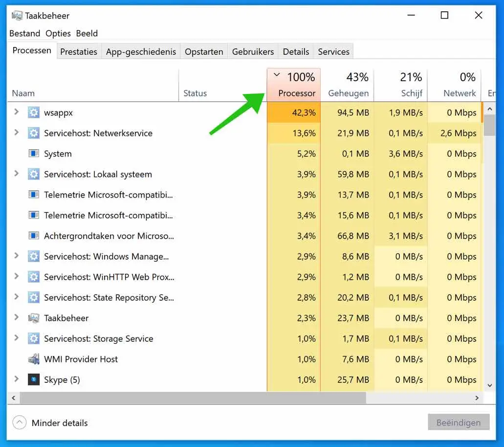This screenshot has width=504, height=447.
Task: Switch to the Prestaties tab
Action: pyautogui.click(x=79, y=51)
